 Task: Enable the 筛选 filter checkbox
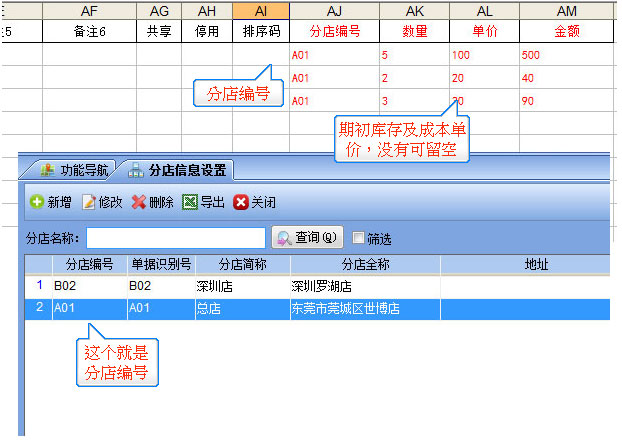click(x=359, y=239)
